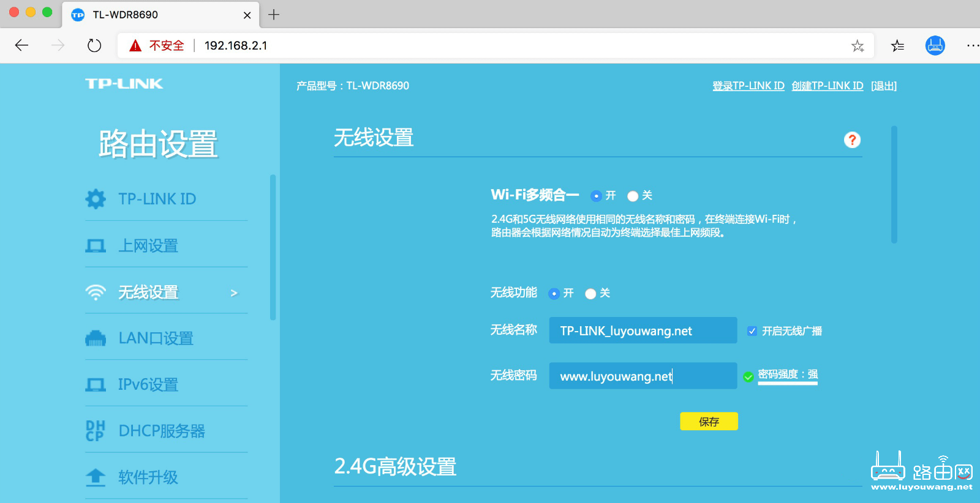Click the main content vertical scrollbar

click(x=894, y=185)
